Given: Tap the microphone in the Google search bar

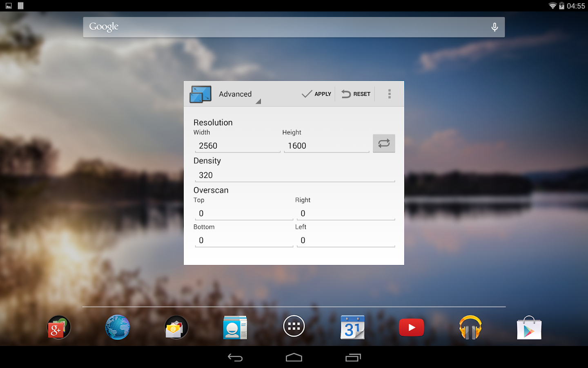Looking at the screenshot, I should coord(494,27).
